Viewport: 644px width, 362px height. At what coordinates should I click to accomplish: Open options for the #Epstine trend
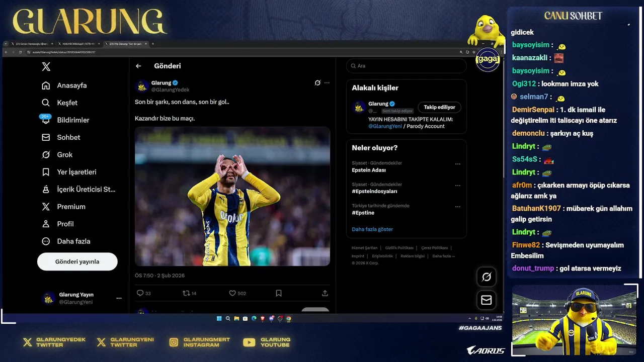coord(458,207)
